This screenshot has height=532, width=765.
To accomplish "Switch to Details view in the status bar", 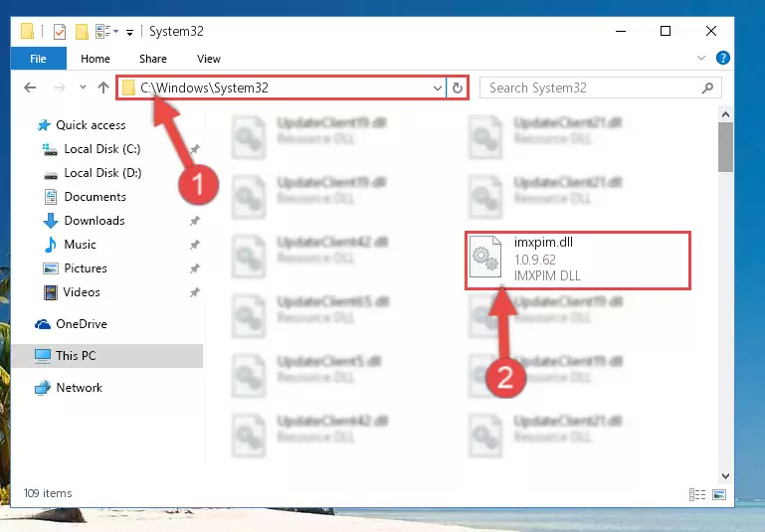I will [697, 494].
